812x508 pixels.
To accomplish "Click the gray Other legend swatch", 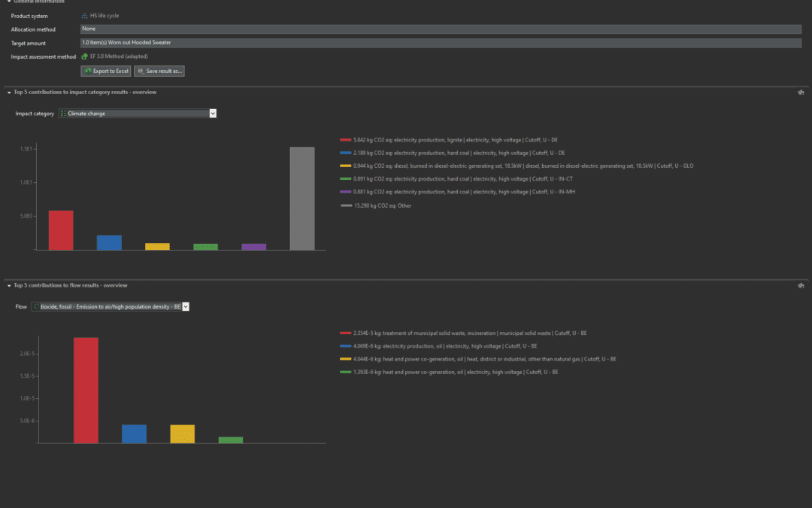I will click(x=345, y=205).
